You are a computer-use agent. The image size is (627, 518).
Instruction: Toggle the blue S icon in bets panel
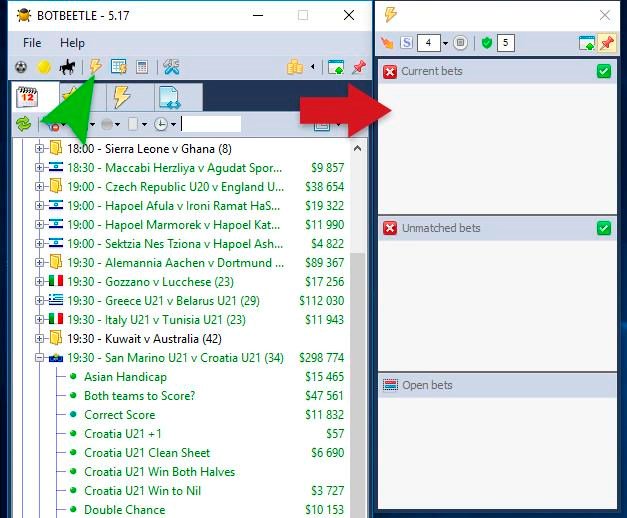point(407,42)
